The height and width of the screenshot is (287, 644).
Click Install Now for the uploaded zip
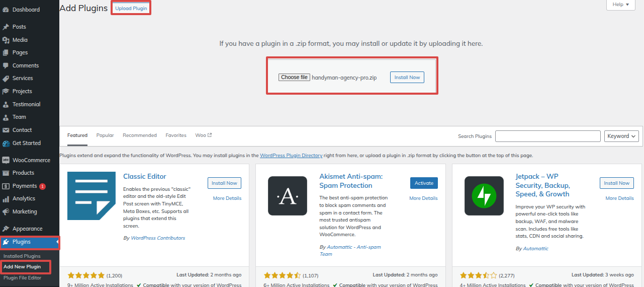[407, 78]
